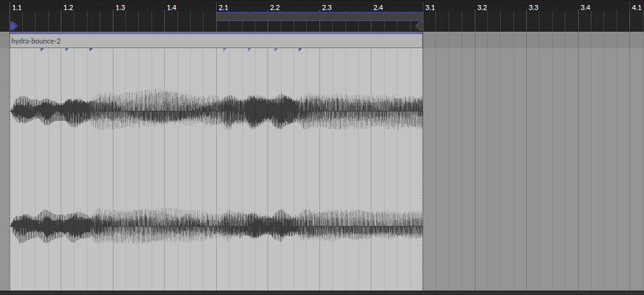Click ruler position 3.2
Screen dimensions: 644x295
click(482, 8)
